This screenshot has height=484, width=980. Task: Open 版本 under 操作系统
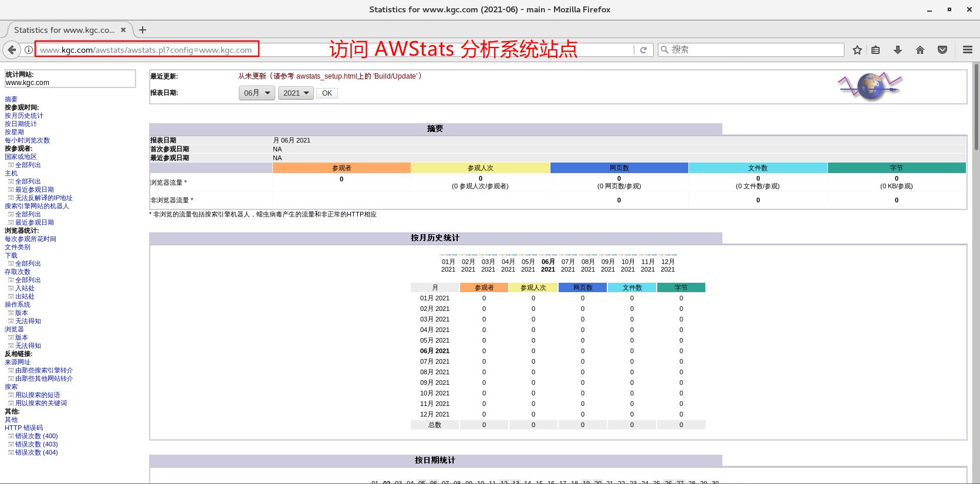point(22,313)
